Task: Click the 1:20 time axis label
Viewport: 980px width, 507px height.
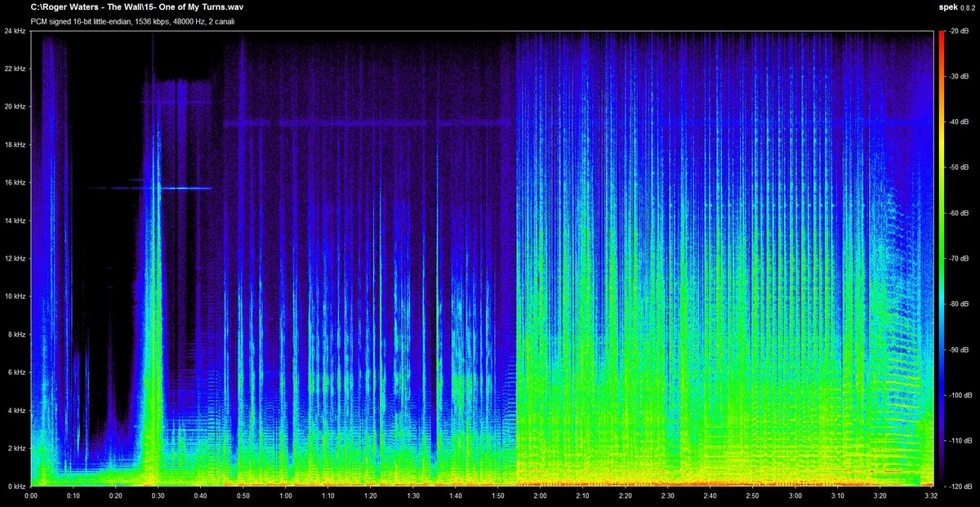Action: click(371, 496)
